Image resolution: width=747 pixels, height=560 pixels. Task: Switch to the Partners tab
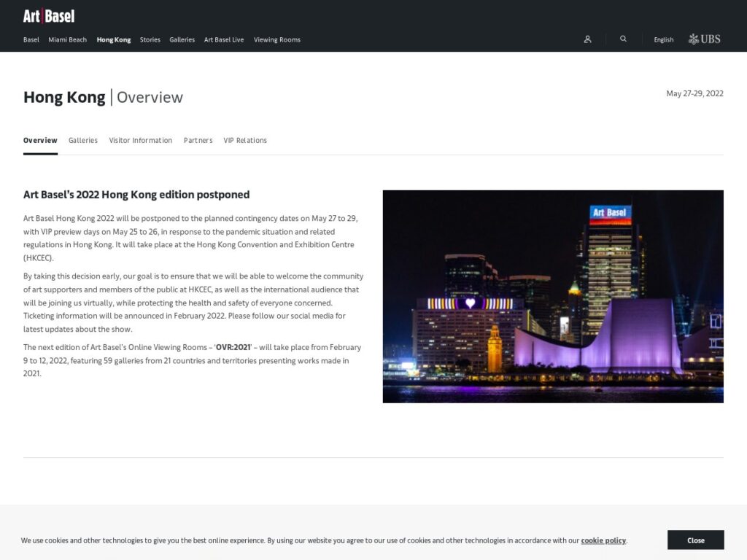[198, 141]
